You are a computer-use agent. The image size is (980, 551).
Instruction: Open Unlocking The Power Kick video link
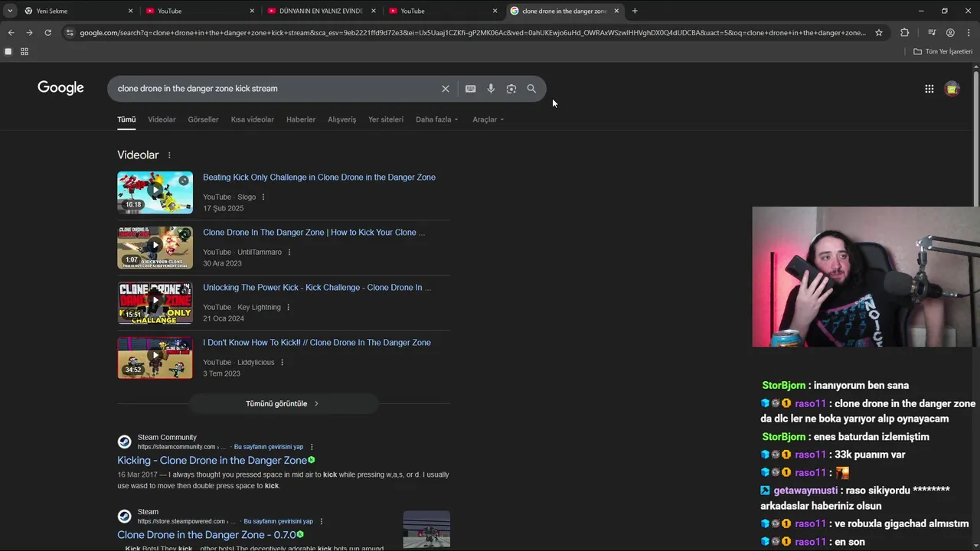tap(317, 288)
